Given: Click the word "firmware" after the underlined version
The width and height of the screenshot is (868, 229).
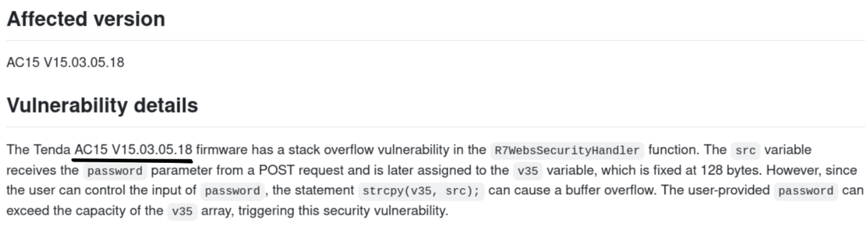Looking at the screenshot, I should [223, 149].
